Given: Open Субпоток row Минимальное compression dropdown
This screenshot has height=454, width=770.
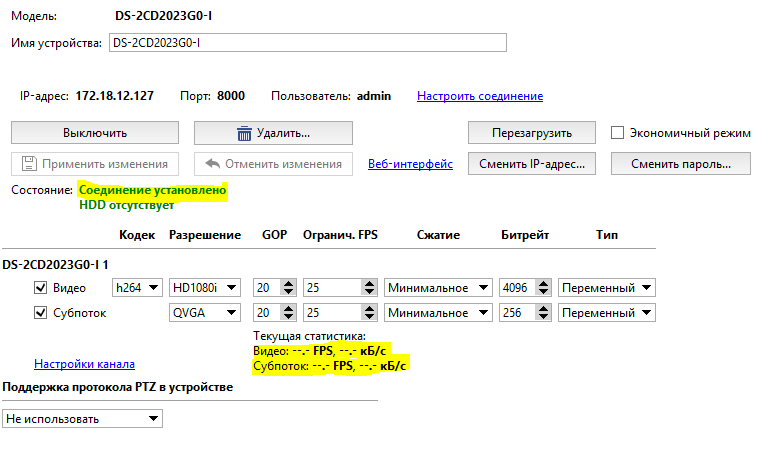Looking at the screenshot, I should tap(438, 313).
